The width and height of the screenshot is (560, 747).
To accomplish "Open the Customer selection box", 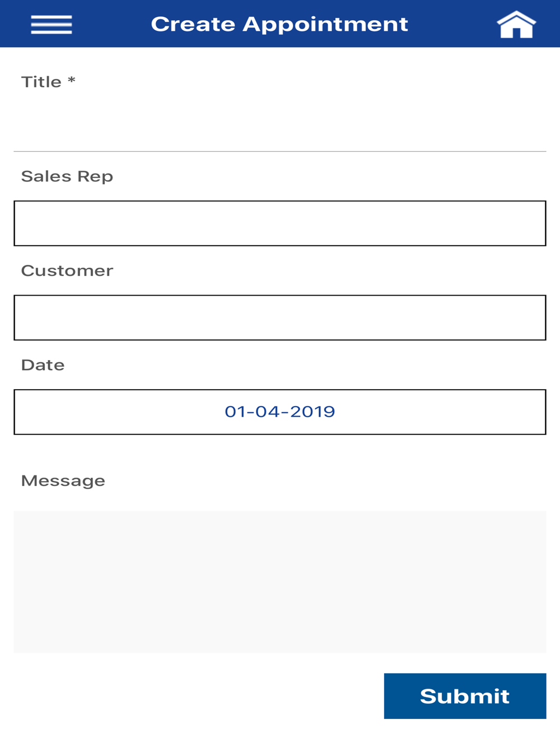I will [280, 318].
